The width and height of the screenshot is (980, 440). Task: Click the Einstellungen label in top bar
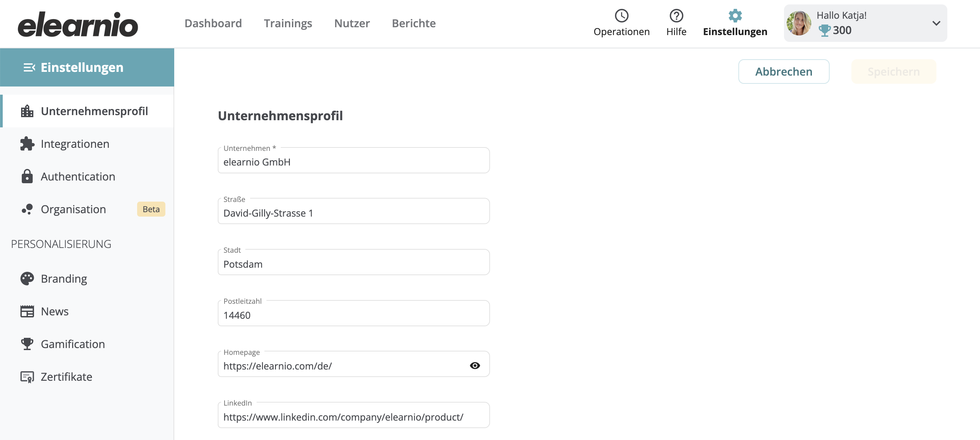pyautogui.click(x=735, y=32)
